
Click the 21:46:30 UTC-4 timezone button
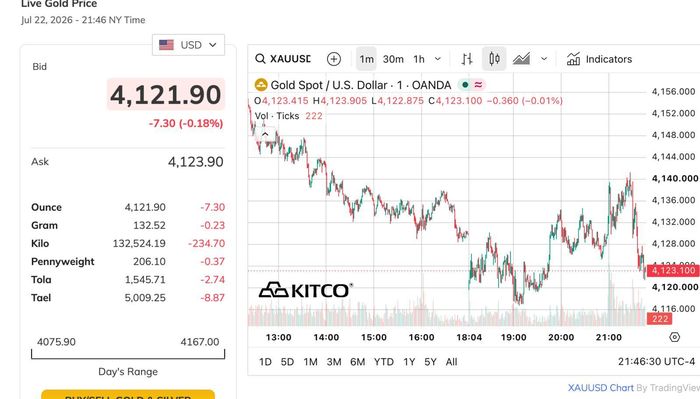(656, 362)
